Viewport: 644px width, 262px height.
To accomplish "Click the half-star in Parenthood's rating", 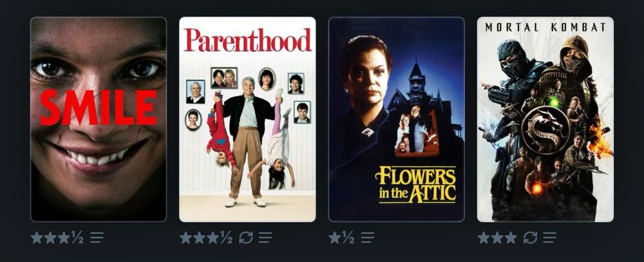I will 226,238.
